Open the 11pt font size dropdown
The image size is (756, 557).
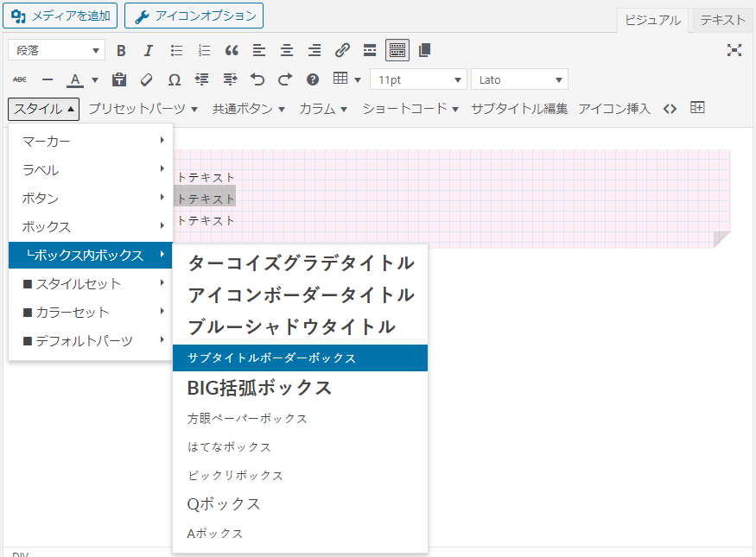(x=418, y=79)
